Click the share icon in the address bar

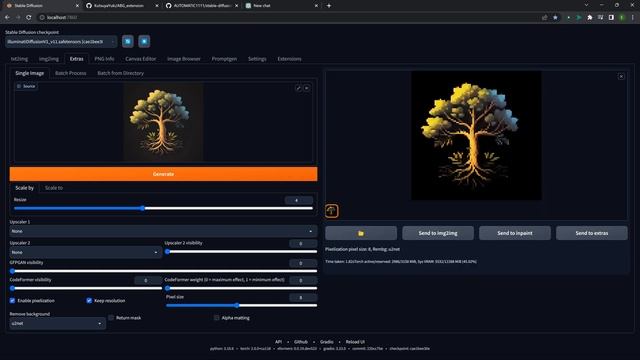pyautogui.click(x=544, y=18)
